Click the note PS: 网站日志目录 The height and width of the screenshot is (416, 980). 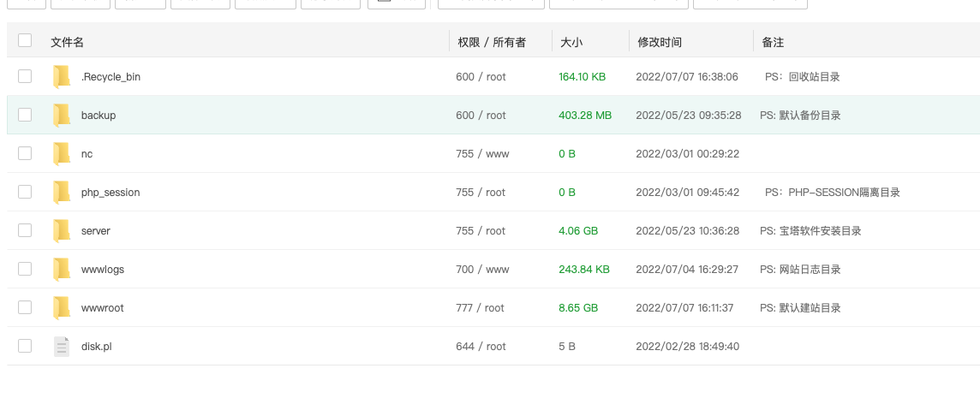[800, 270]
